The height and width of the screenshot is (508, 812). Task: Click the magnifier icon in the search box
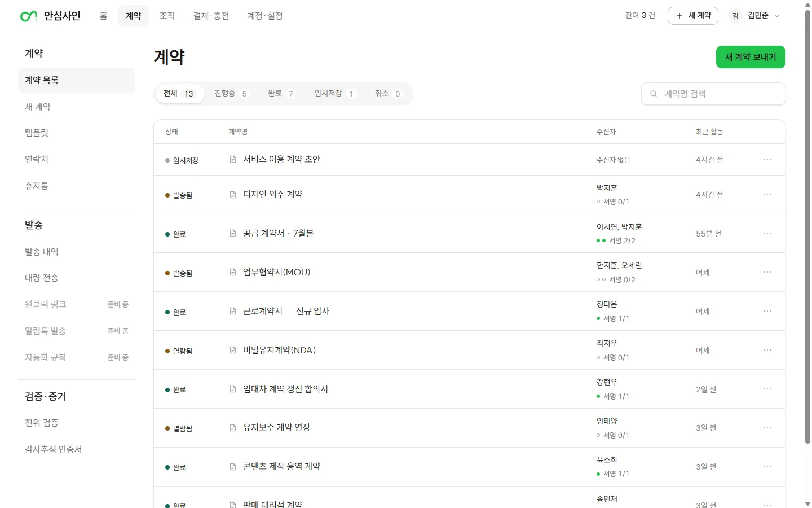coord(654,94)
